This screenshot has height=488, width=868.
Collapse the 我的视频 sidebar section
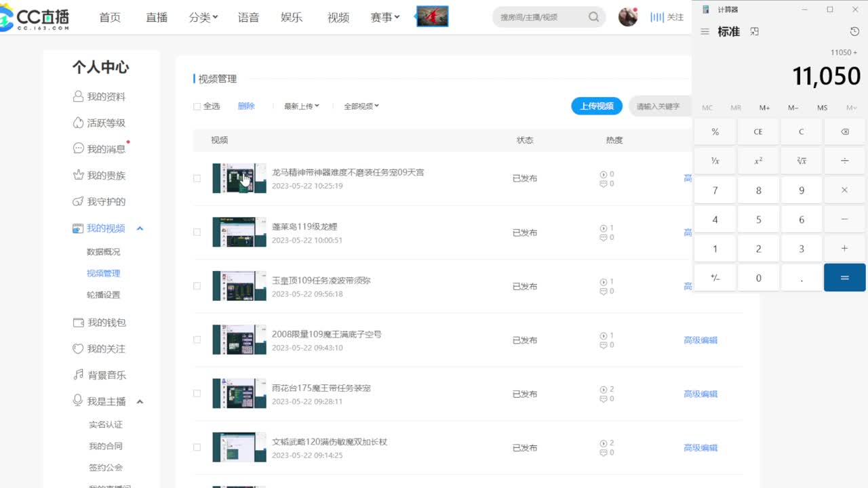140,229
